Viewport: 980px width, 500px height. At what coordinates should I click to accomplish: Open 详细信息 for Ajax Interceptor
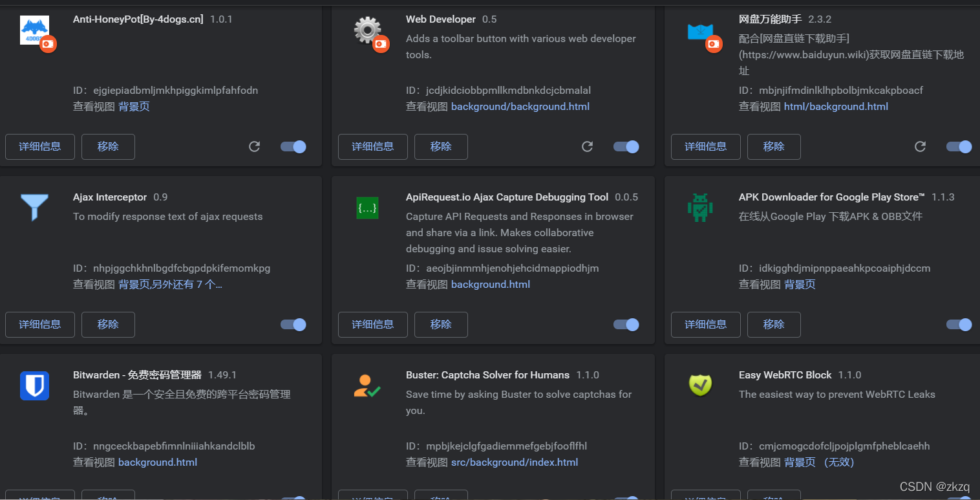[40, 325]
